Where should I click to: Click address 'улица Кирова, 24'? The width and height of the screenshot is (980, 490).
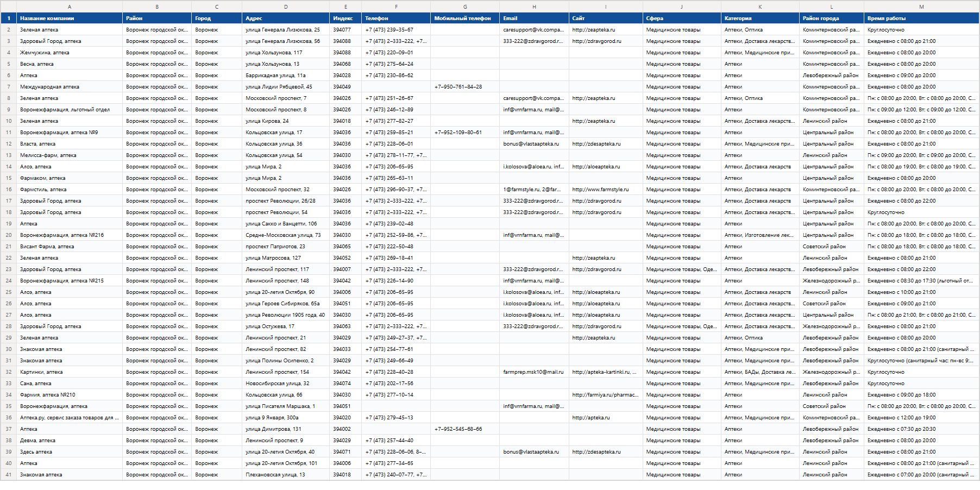pyautogui.click(x=286, y=121)
